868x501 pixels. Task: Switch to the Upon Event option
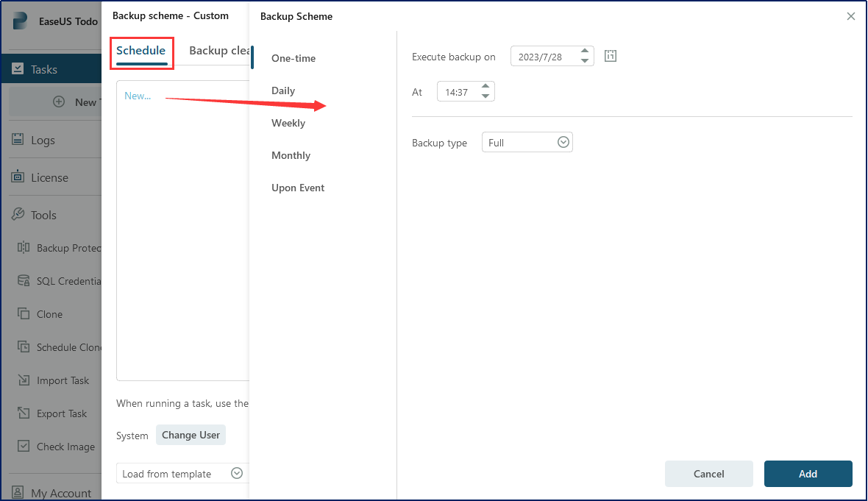(x=298, y=188)
